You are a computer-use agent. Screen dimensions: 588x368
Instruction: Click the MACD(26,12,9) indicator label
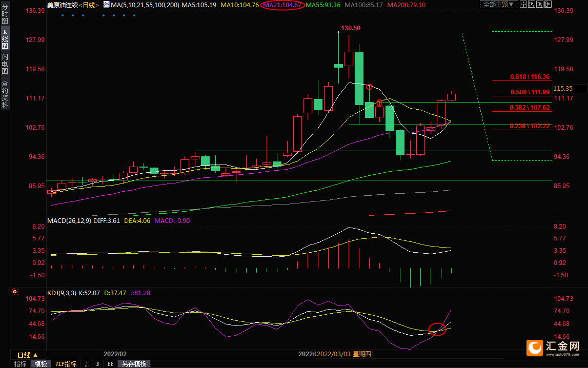(69, 221)
